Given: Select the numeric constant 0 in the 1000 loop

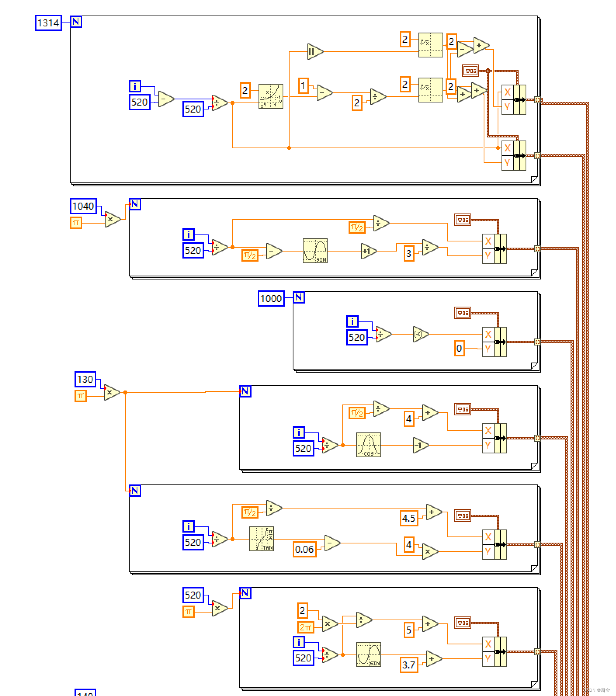Looking at the screenshot, I should tap(459, 349).
